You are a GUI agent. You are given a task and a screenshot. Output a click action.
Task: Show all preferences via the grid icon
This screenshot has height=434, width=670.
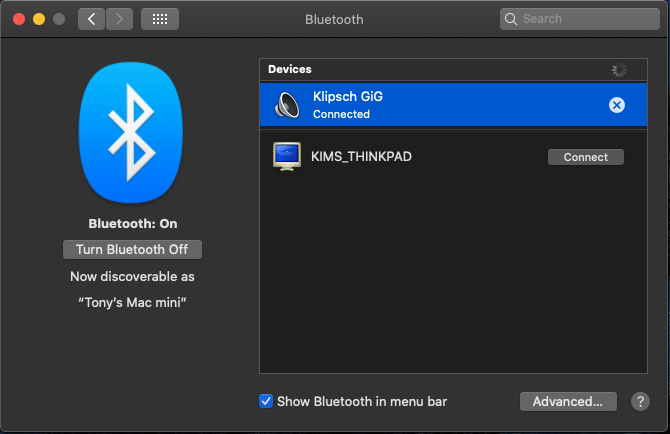(160, 19)
